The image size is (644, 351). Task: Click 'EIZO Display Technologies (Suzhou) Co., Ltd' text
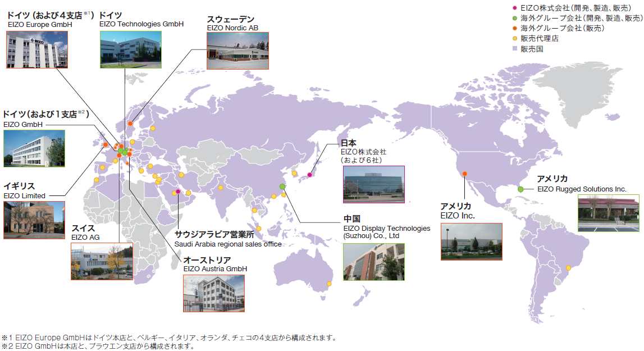[x=387, y=232]
